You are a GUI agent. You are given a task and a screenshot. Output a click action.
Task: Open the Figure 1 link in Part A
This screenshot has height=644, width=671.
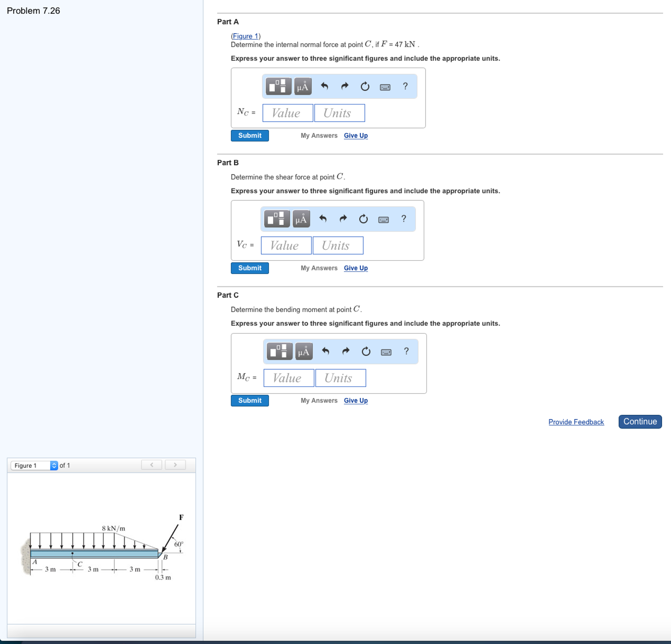click(x=245, y=36)
